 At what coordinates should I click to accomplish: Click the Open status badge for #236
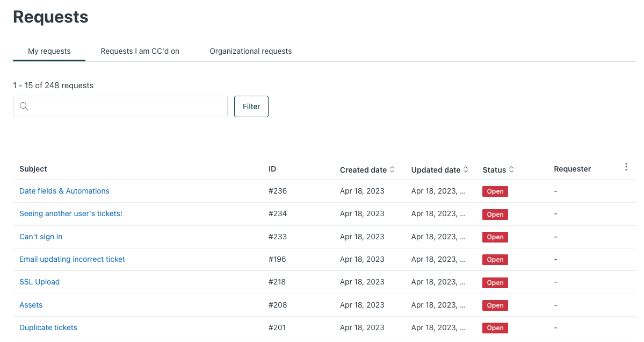(x=495, y=191)
